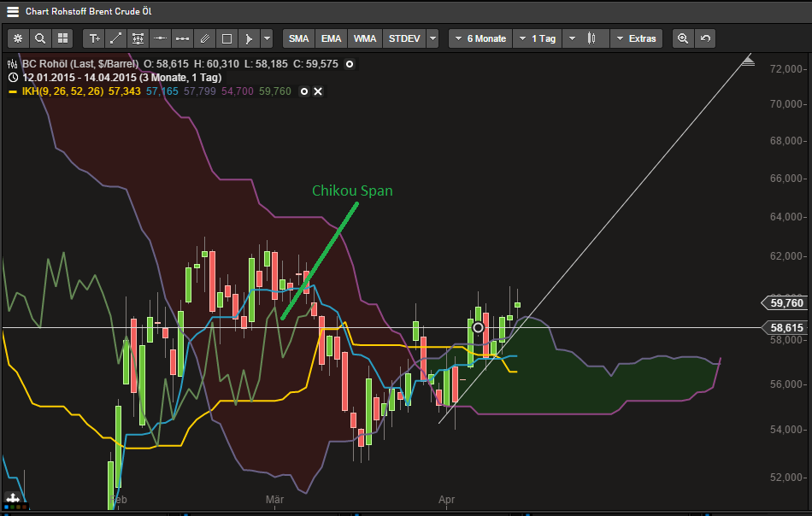Open the chart settings gear icon
The width and height of the screenshot is (812, 516).
17,38
